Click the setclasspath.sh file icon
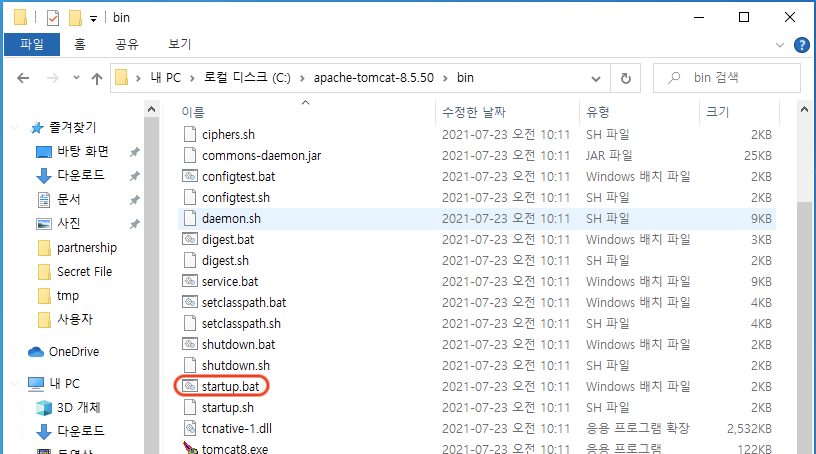816x454 pixels. [x=190, y=323]
